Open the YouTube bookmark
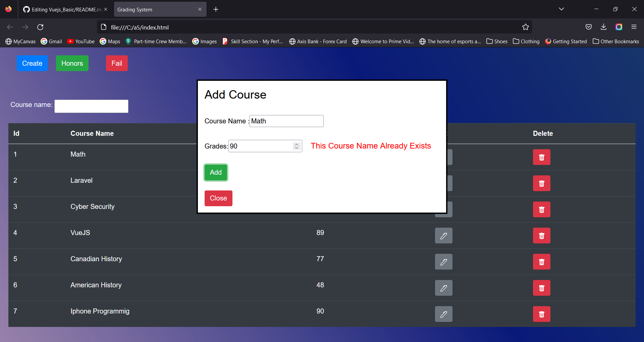This screenshot has height=342, width=644. click(x=80, y=41)
